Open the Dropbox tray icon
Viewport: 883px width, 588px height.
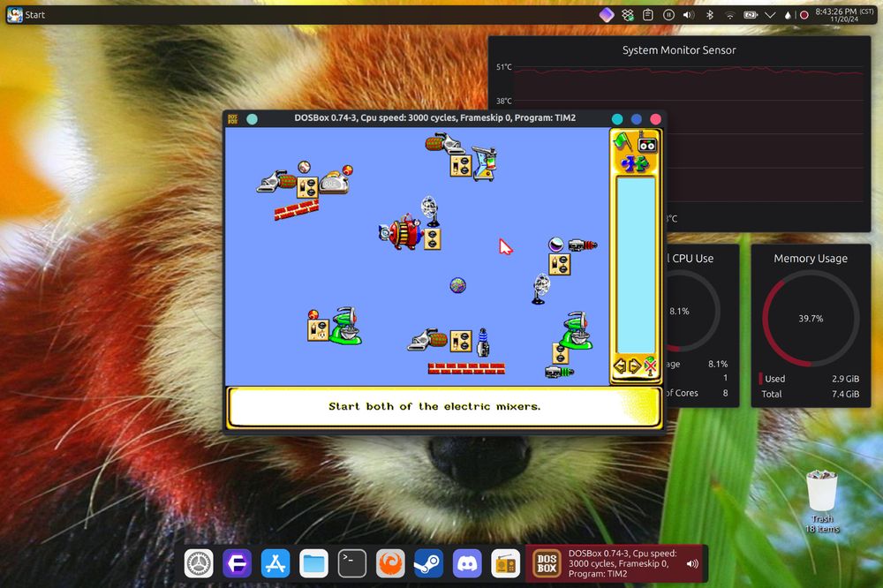(x=627, y=15)
